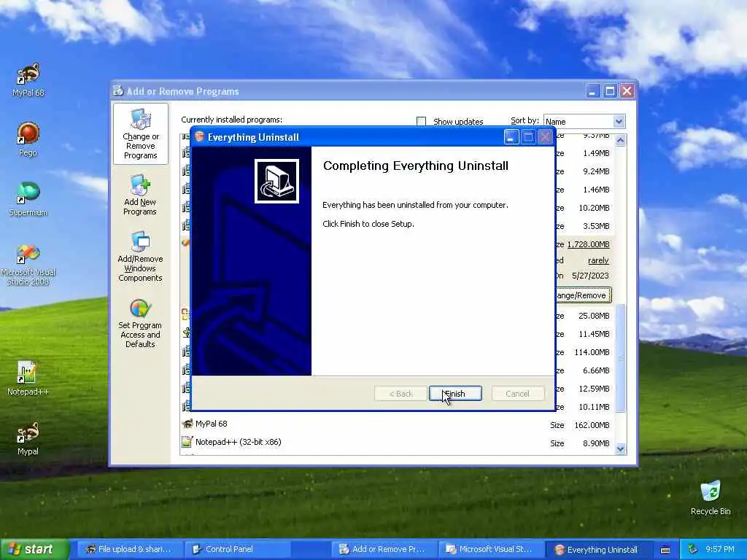Open the MyPal 68 desktop shortcut
Viewport: 747px width, 560px height.
[28, 79]
